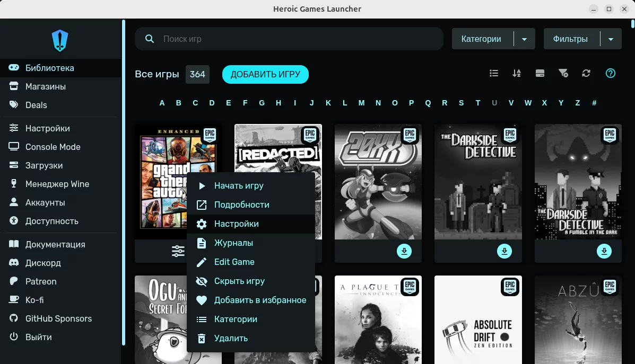Select Настройки in context menu
Viewport: 635px width, 364px height.
click(x=251, y=224)
